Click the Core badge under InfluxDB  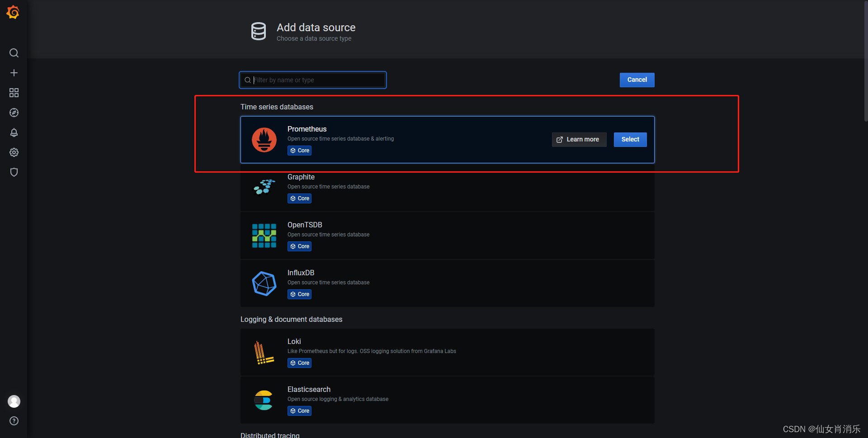pyautogui.click(x=299, y=294)
